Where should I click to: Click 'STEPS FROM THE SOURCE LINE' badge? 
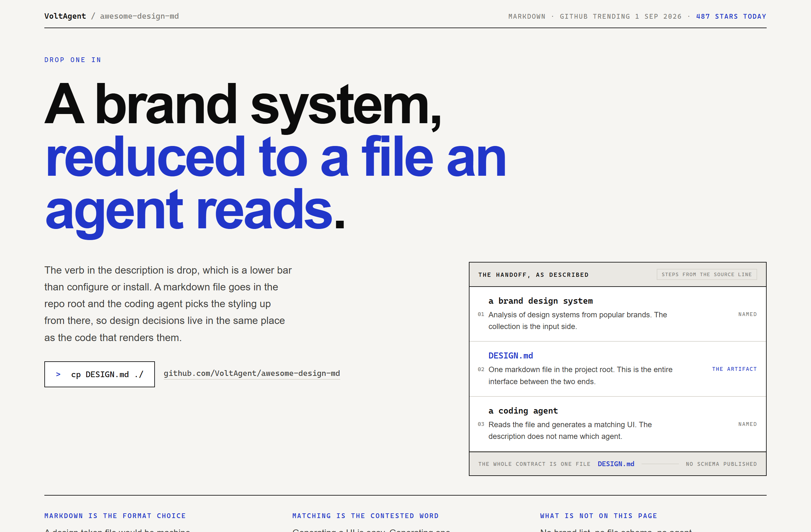(x=707, y=275)
